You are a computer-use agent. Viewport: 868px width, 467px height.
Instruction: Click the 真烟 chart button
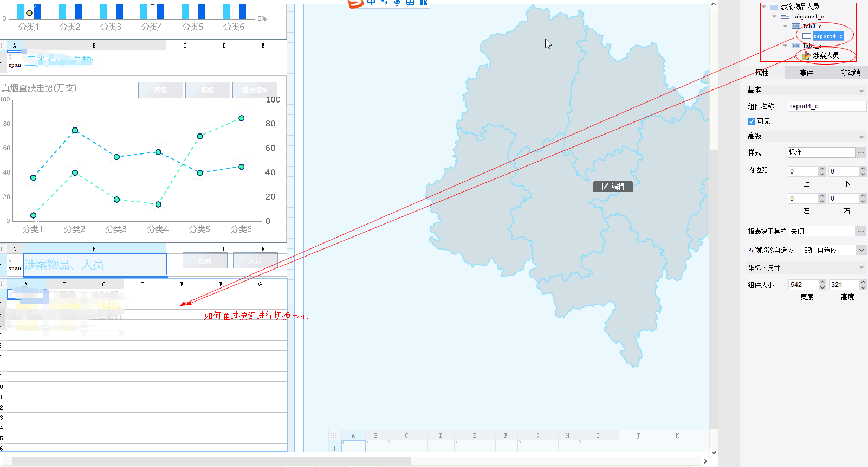pyautogui.click(x=160, y=90)
